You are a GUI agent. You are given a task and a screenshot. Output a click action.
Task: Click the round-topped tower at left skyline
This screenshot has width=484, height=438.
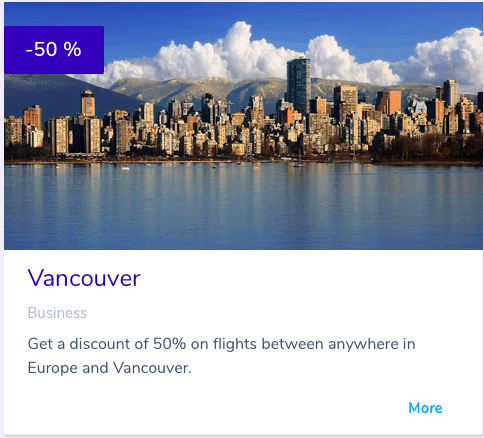tap(88, 103)
